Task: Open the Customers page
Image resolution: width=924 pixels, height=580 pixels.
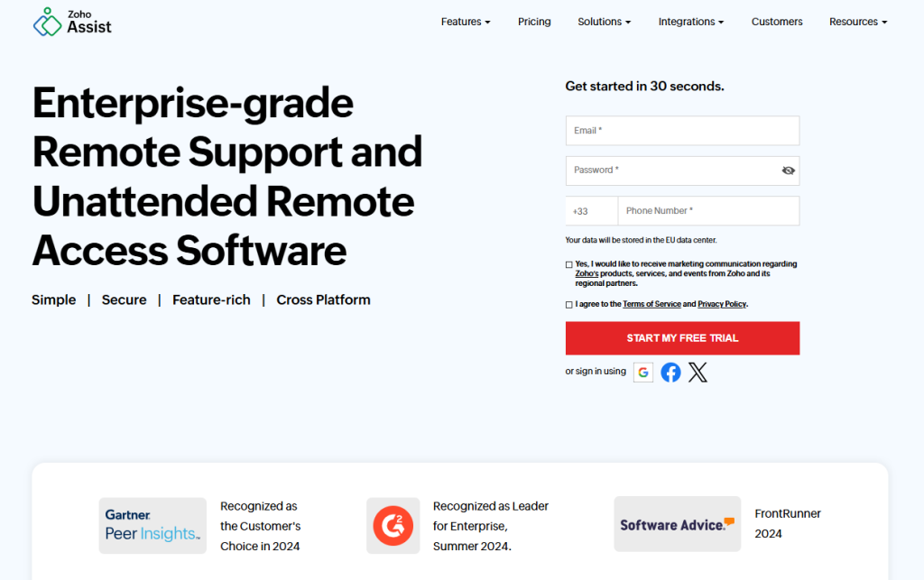Action: (x=777, y=22)
